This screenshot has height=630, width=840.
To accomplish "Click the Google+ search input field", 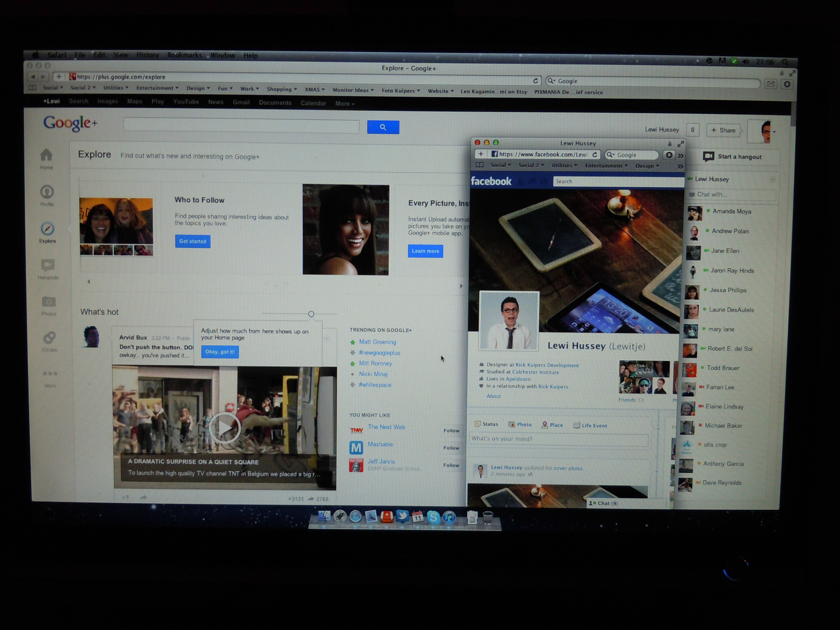I will (x=241, y=126).
